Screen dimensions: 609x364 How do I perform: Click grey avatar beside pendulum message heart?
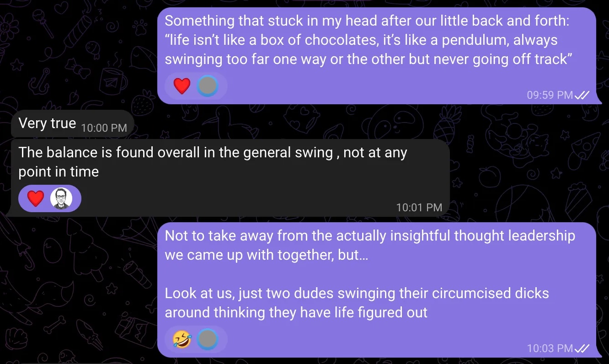click(208, 86)
